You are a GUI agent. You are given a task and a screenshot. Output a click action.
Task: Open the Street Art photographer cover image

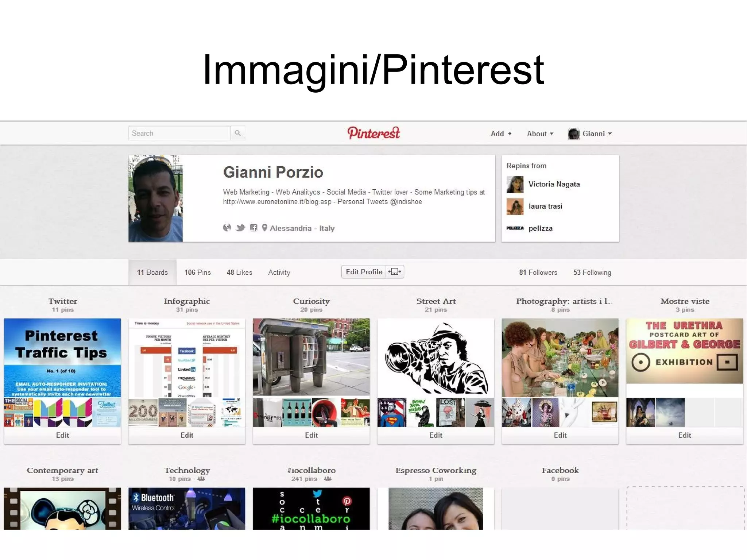(436, 358)
